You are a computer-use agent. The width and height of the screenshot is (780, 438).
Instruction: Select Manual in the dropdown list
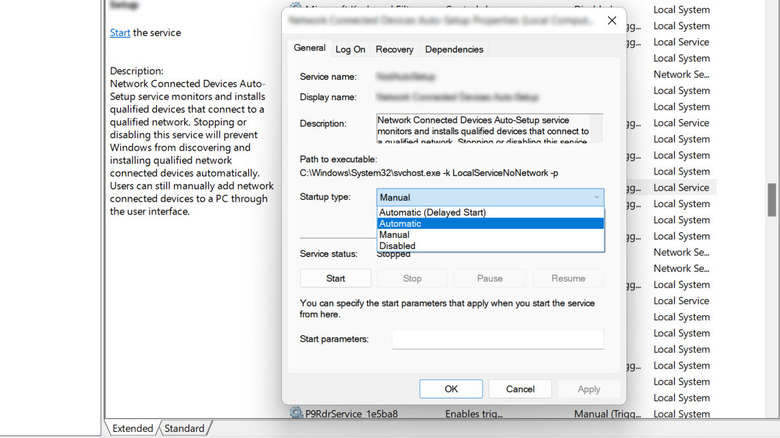pos(490,234)
